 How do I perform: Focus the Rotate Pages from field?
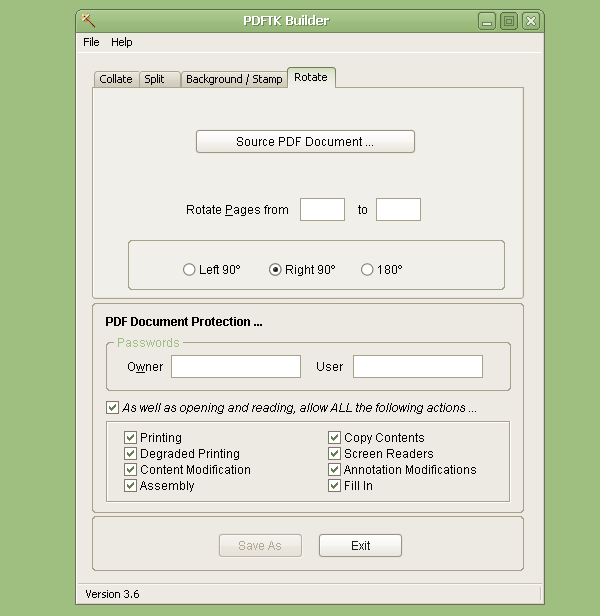click(322, 209)
